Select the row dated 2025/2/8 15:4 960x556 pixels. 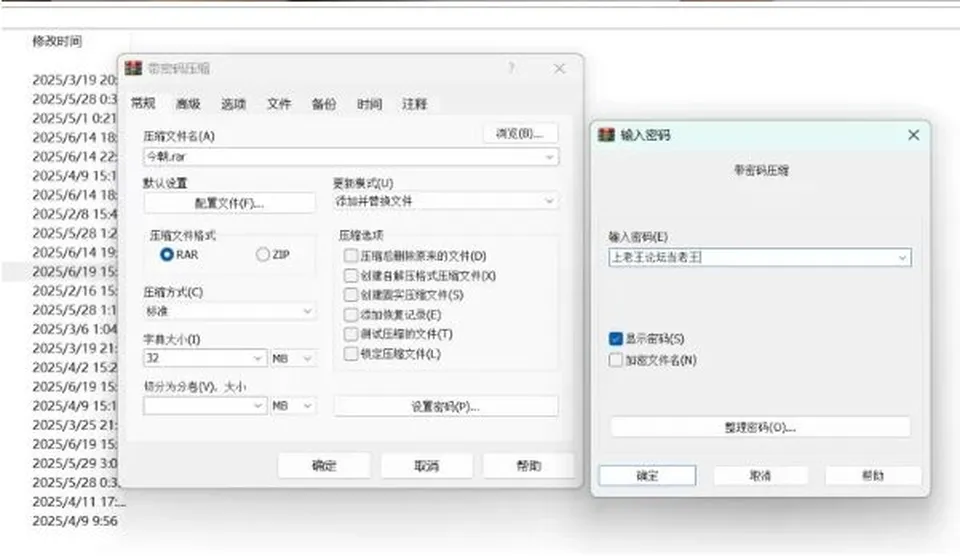pyautogui.click(x=75, y=214)
